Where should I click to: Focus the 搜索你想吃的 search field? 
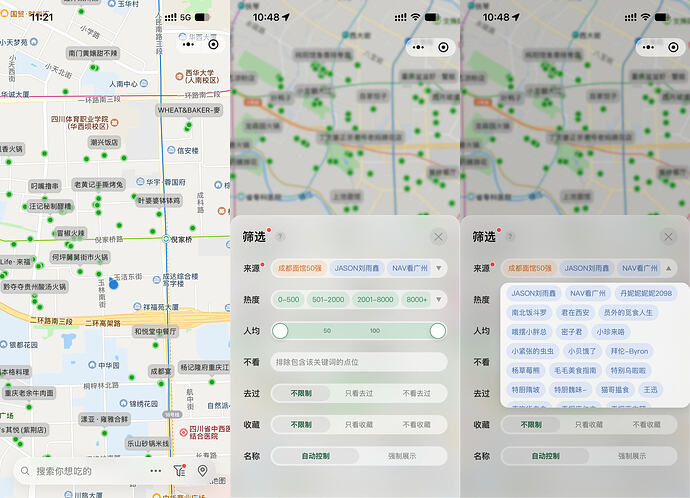[81, 471]
